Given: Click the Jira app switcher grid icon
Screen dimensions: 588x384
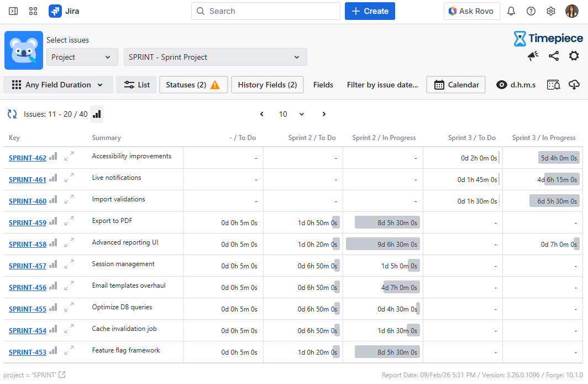Looking at the screenshot, I should point(33,11).
